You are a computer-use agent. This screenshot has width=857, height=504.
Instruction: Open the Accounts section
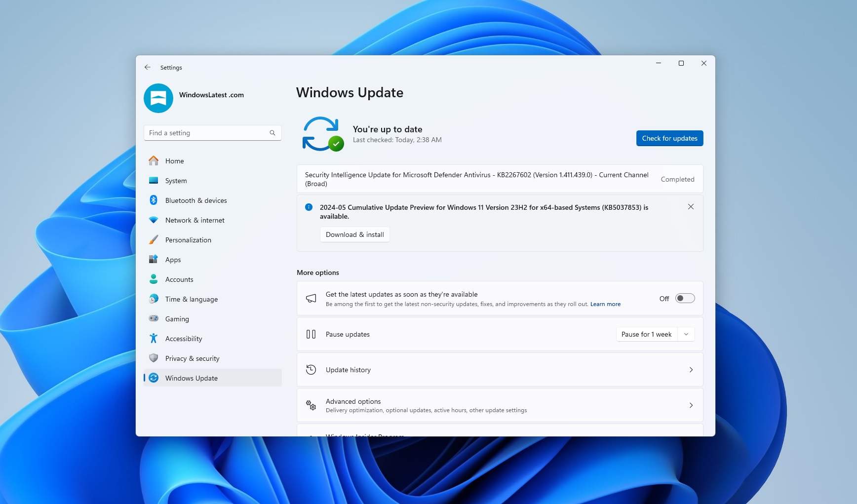[178, 279]
